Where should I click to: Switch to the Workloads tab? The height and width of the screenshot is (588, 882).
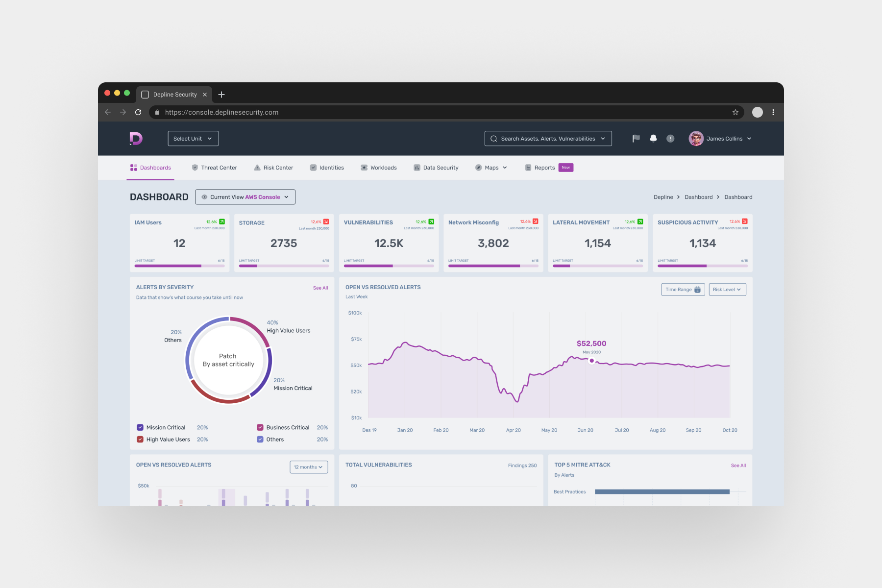click(383, 168)
